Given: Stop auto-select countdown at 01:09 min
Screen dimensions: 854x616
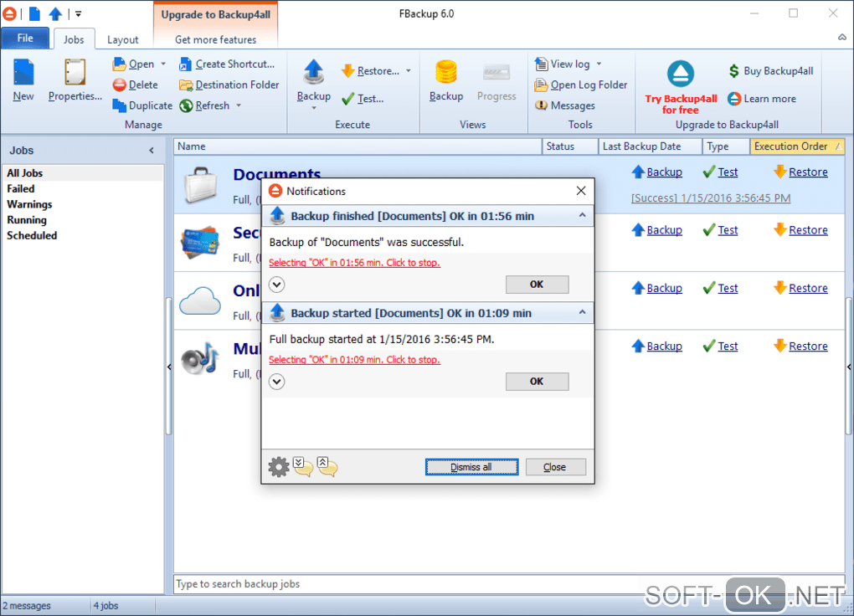Looking at the screenshot, I should coord(354,359).
